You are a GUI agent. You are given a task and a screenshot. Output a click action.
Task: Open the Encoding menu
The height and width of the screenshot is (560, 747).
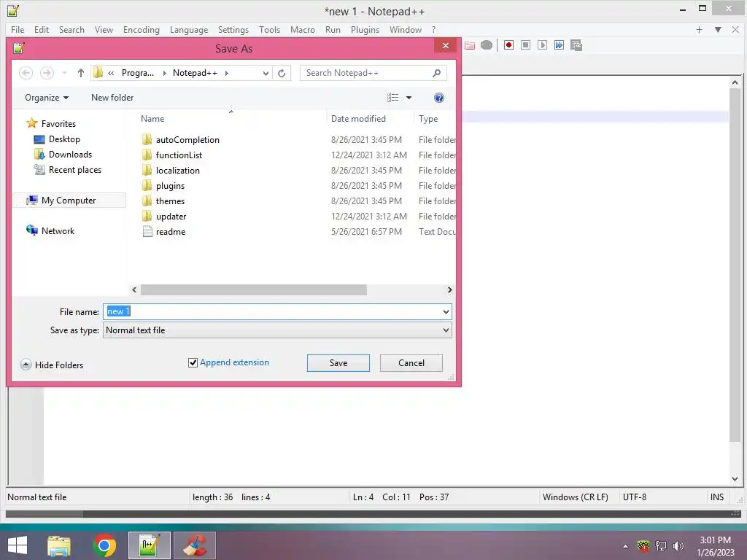tap(142, 29)
